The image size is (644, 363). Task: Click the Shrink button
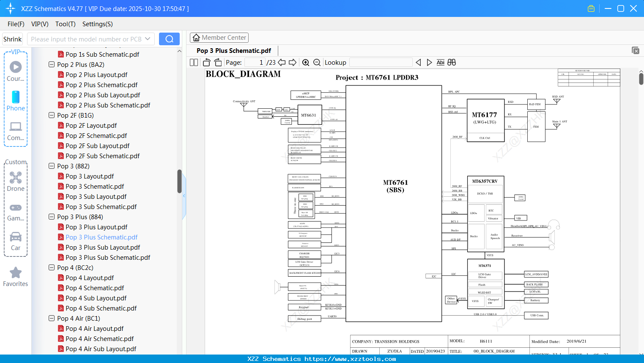(x=12, y=38)
